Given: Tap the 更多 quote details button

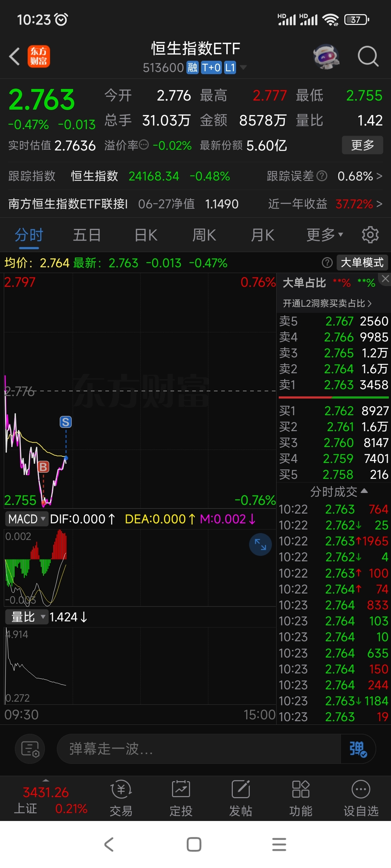Looking at the screenshot, I should pyautogui.click(x=362, y=145).
